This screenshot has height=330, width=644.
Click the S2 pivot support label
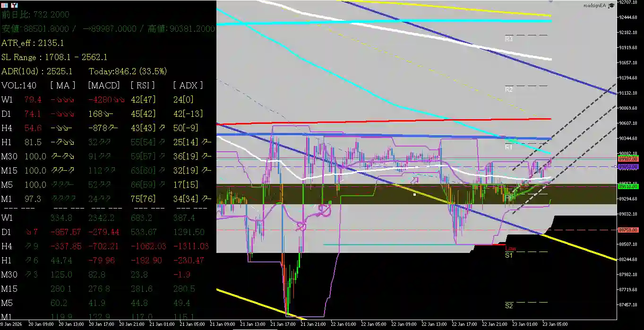[508, 305]
